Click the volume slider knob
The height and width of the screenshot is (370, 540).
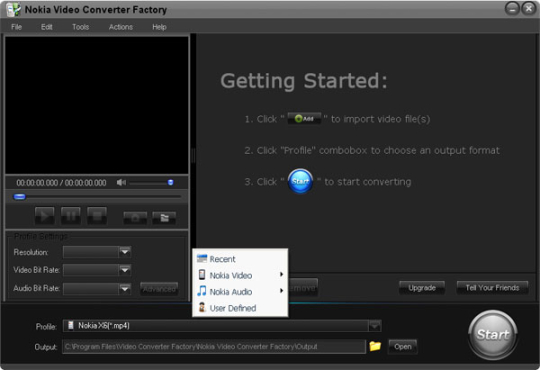(170, 182)
